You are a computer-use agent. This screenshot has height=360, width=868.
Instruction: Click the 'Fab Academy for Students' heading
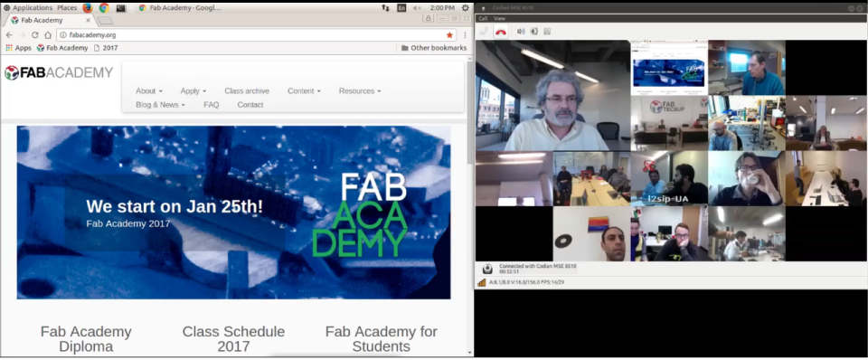tap(382, 339)
